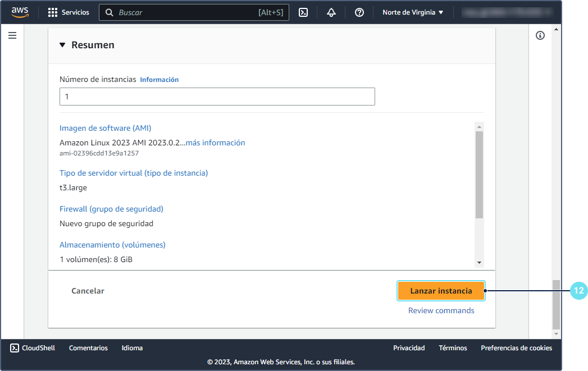588x371 pixels.
Task: Click the Lanzar instancia button
Action: pos(441,291)
